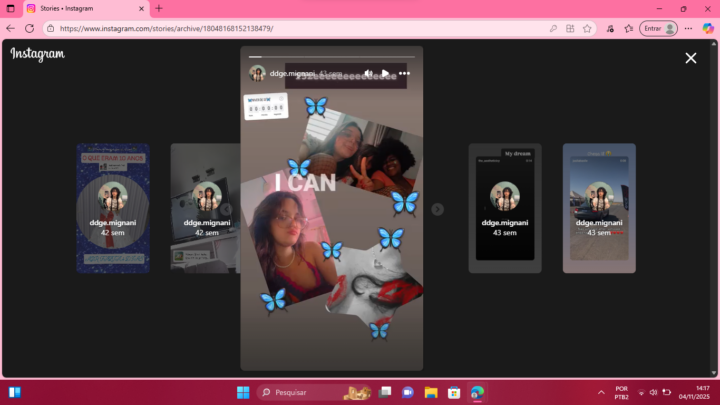The height and width of the screenshot is (405, 720).
Task: Add page to favorites star icon
Action: coord(587,28)
